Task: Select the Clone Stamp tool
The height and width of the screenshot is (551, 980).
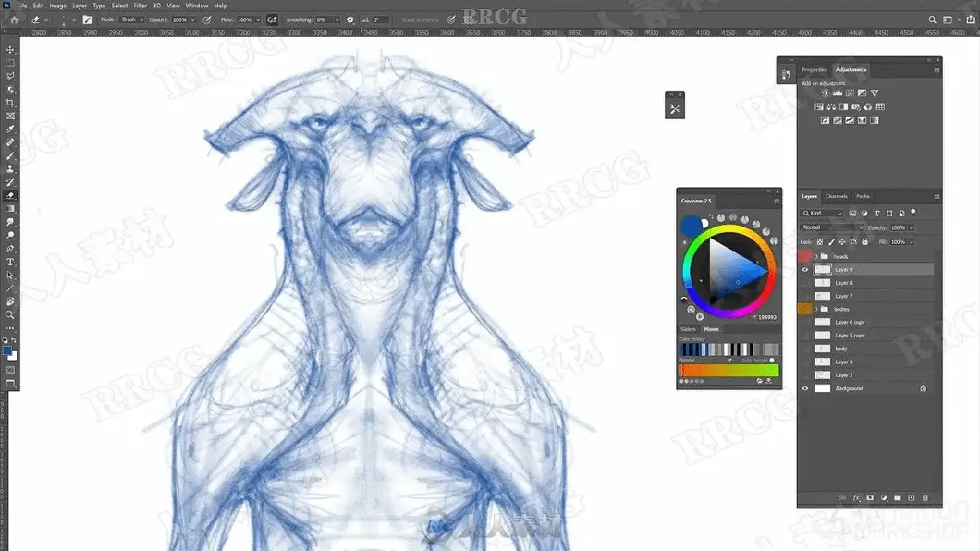Action: coord(11,169)
